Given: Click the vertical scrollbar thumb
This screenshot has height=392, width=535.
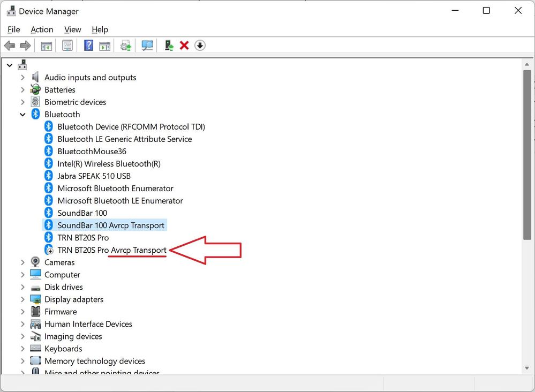Looking at the screenshot, I should 527,155.
